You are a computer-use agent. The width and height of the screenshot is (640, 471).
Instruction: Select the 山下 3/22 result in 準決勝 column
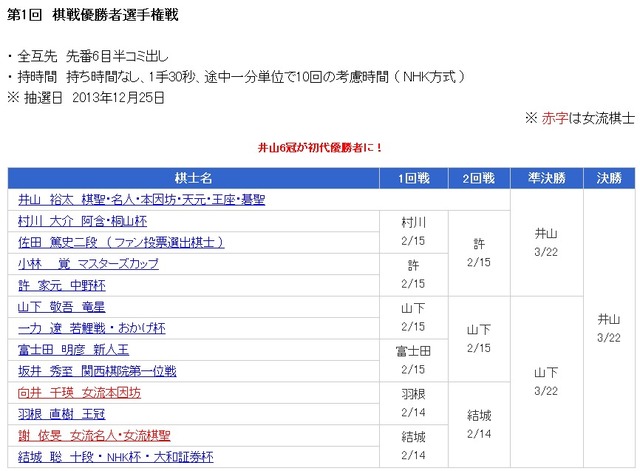[546, 382]
